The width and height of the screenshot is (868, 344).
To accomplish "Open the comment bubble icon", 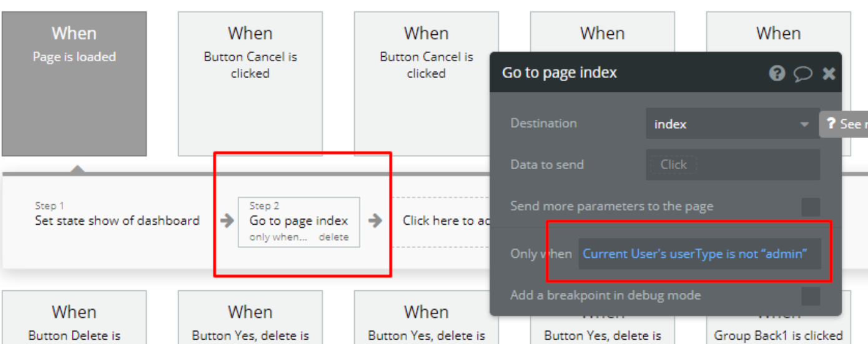I will point(802,74).
